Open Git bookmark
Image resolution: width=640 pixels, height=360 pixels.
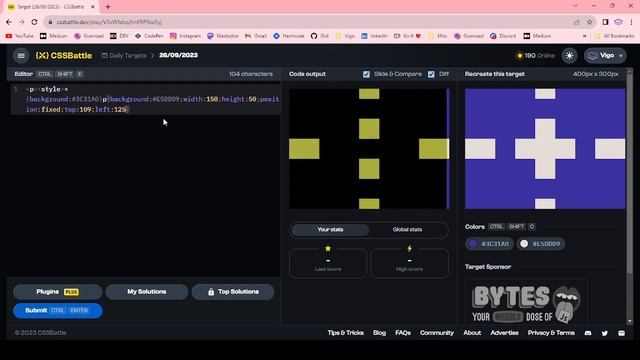[320, 36]
